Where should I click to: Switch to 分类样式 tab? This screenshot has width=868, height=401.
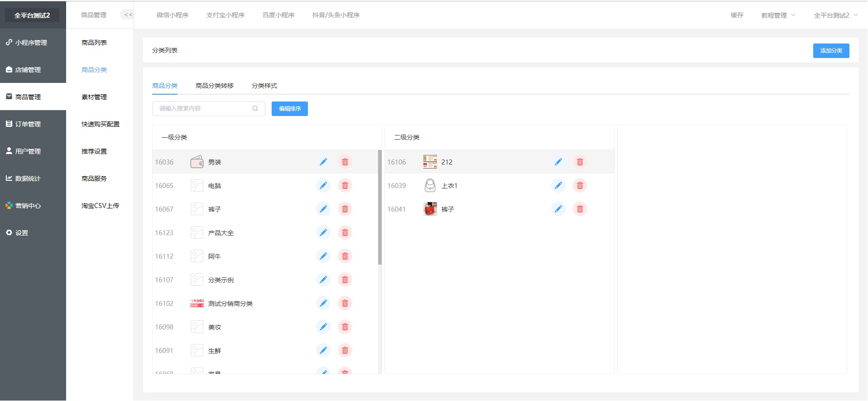pyautogui.click(x=264, y=86)
